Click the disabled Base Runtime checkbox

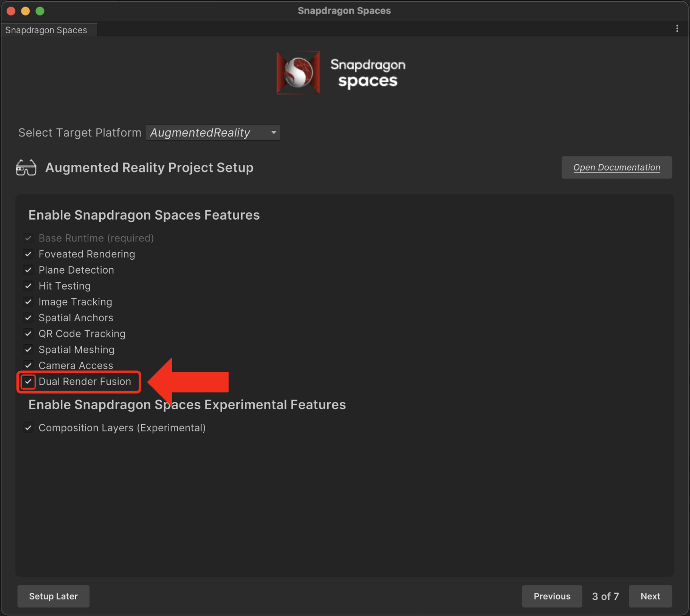pyautogui.click(x=28, y=238)
